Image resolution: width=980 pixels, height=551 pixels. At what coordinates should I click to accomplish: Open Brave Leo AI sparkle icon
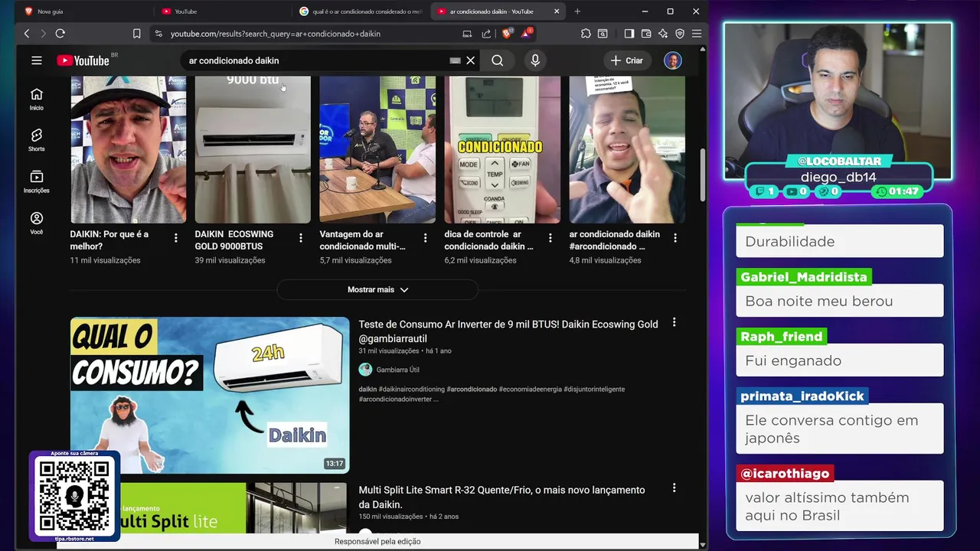click(663, 34)
